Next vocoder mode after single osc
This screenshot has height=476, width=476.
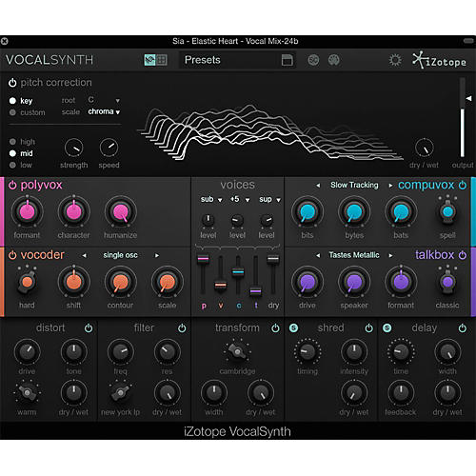(157, 255)
